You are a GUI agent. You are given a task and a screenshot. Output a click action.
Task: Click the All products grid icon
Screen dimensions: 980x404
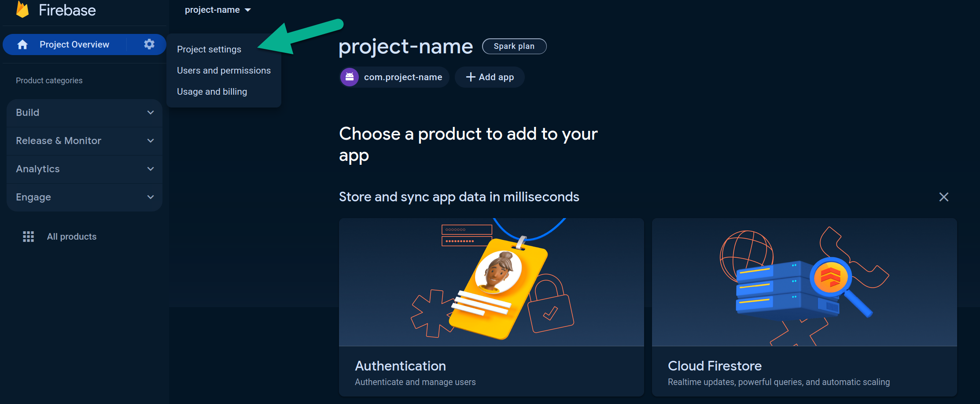[28, 237]
